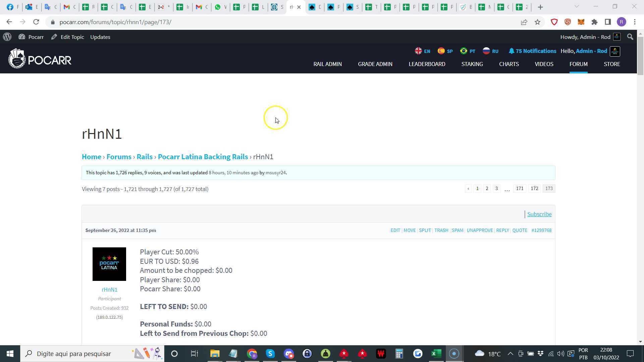Expand hidden tray icons chevron
The height and width of the screenshot is (362, 644).
[511, 354]
